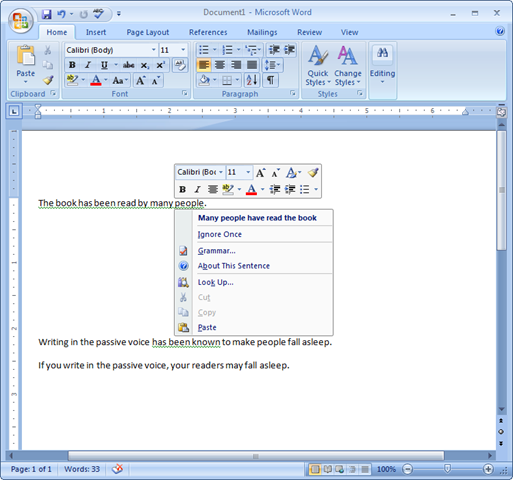Use Format Painter on mini toolbar

(313, 172)
